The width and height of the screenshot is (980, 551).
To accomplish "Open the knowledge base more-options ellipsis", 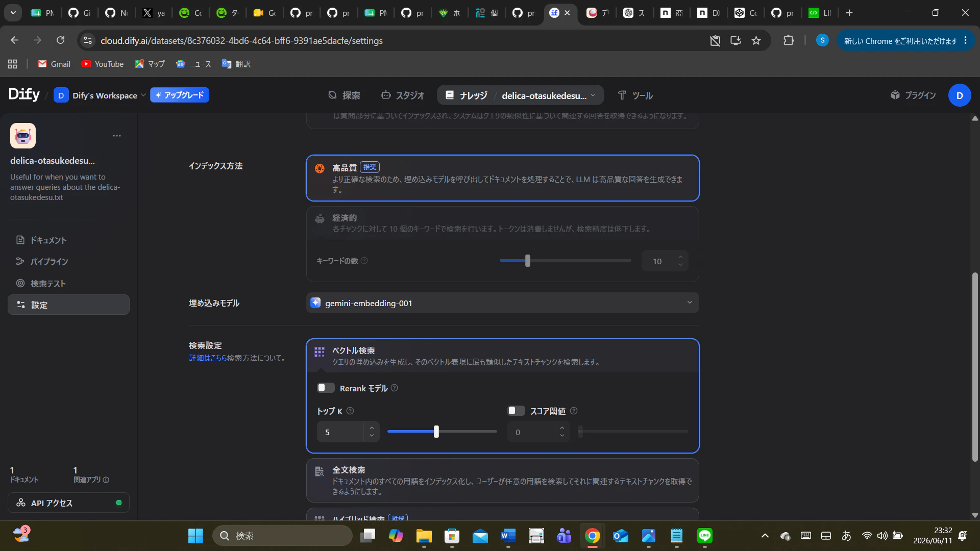I will click(x=117, y=136).
